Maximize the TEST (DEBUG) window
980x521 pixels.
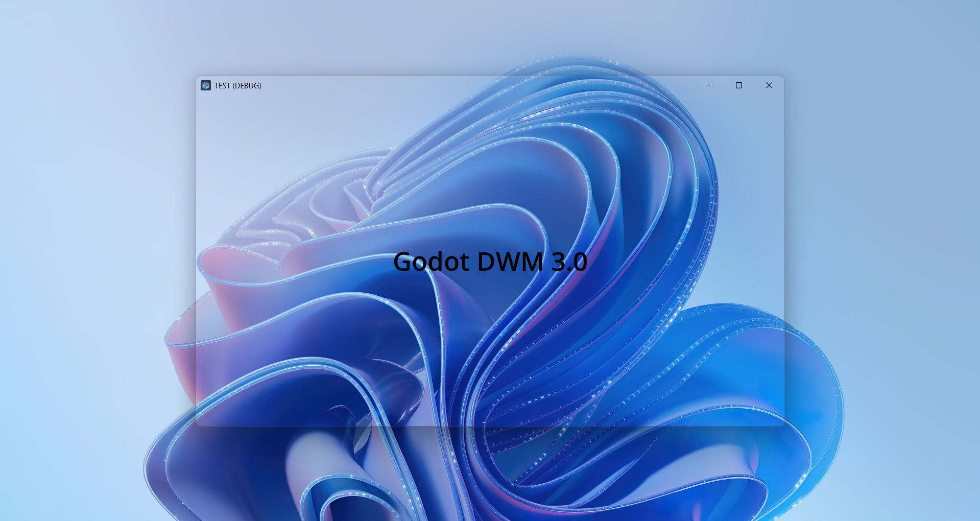[739, 85]
